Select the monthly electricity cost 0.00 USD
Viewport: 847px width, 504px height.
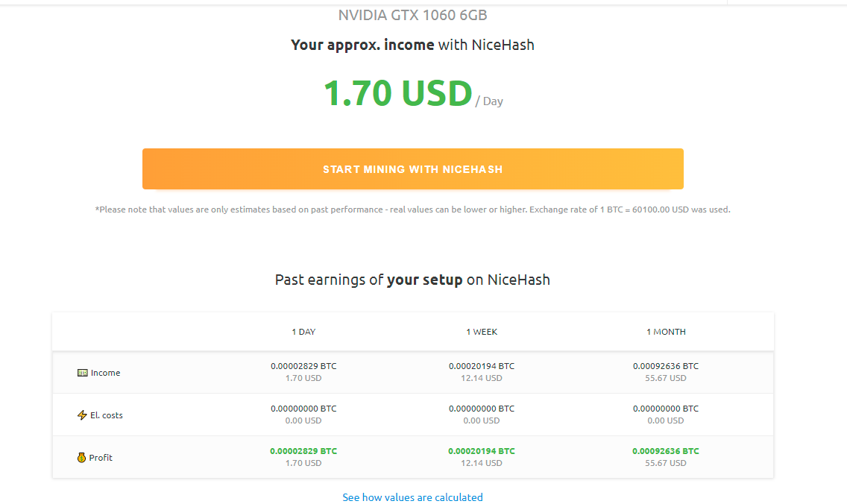click(666, 420)
